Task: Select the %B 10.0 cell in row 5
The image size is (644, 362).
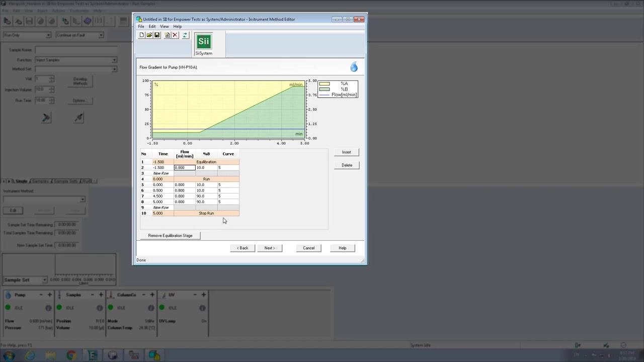Action: (x=206, y=185)
